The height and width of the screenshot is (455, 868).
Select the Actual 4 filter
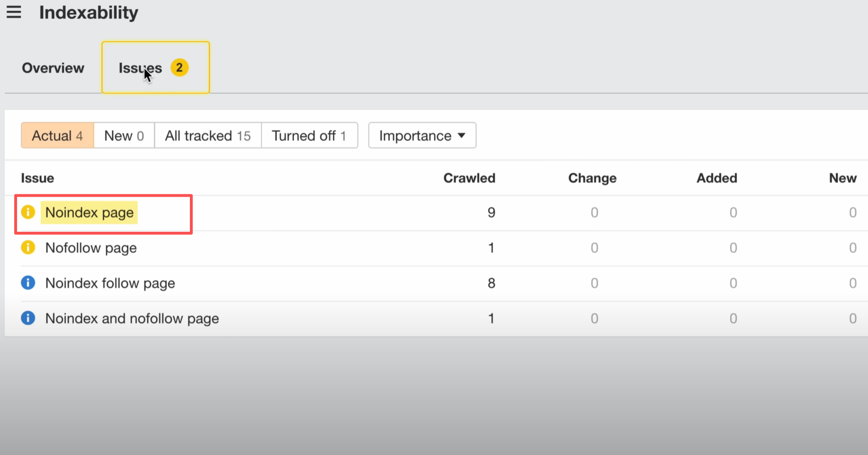coord(57,136)
